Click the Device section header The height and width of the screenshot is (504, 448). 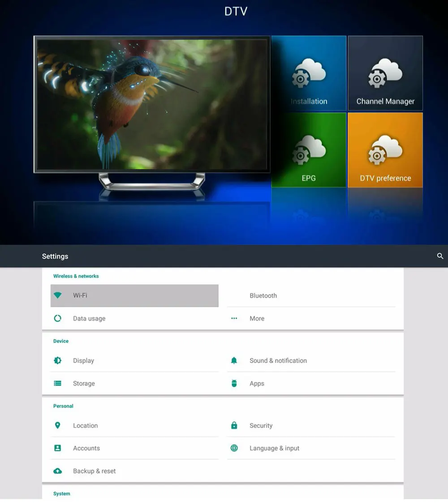61,341
